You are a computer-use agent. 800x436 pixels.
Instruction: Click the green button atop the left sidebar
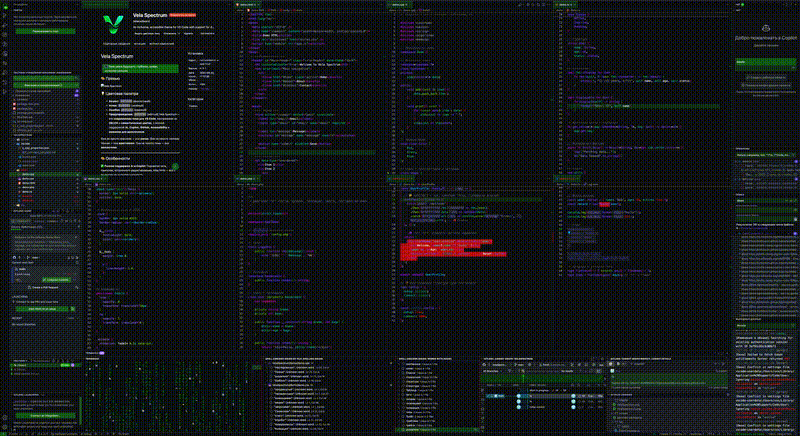[45, 31]
